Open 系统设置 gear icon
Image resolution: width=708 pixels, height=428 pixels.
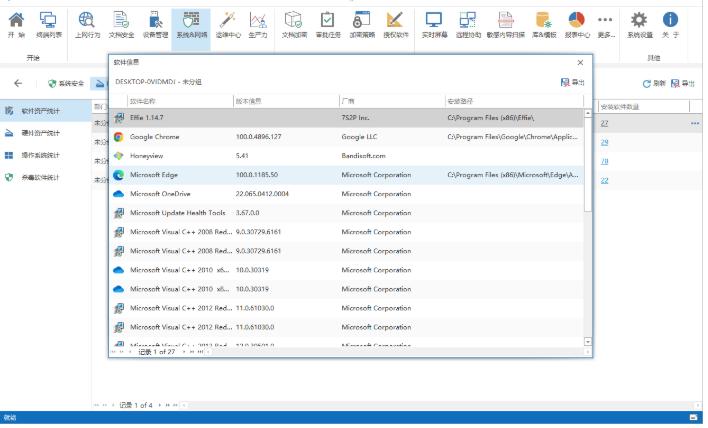click(x=639, y=20)
